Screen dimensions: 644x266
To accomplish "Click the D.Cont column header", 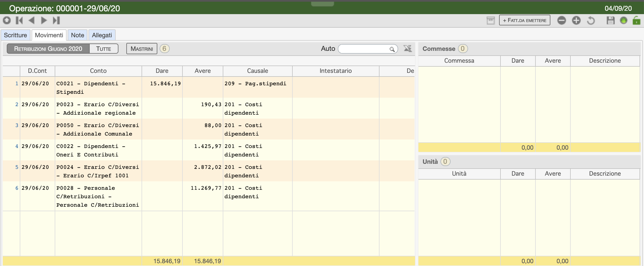I will pos(37,71).
